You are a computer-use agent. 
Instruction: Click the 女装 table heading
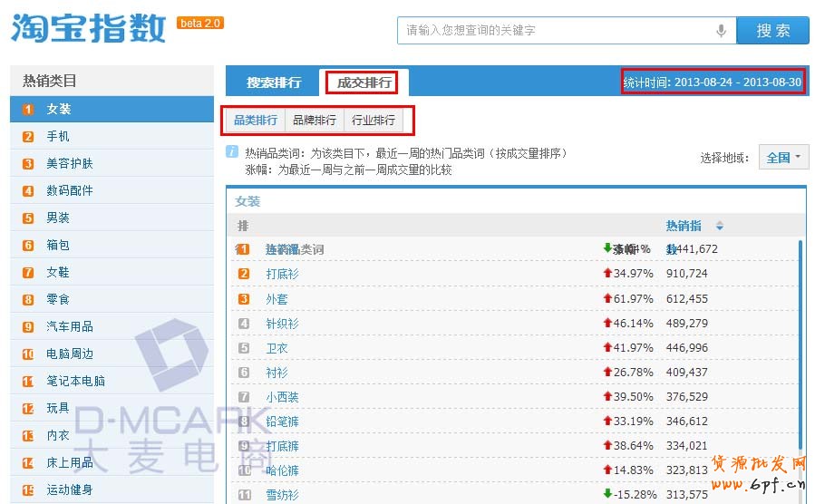point(247,201)
